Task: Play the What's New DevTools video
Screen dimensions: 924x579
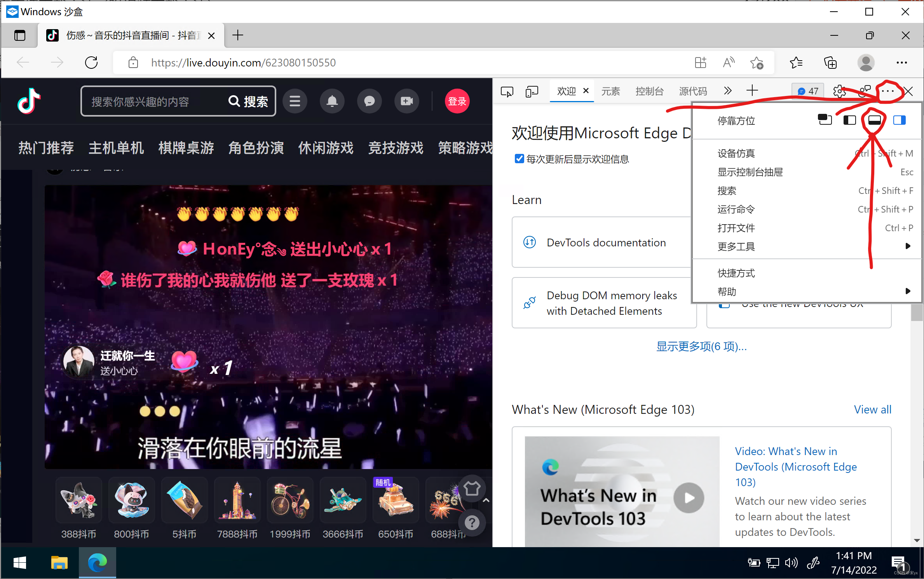Action: tap(689, 498)
